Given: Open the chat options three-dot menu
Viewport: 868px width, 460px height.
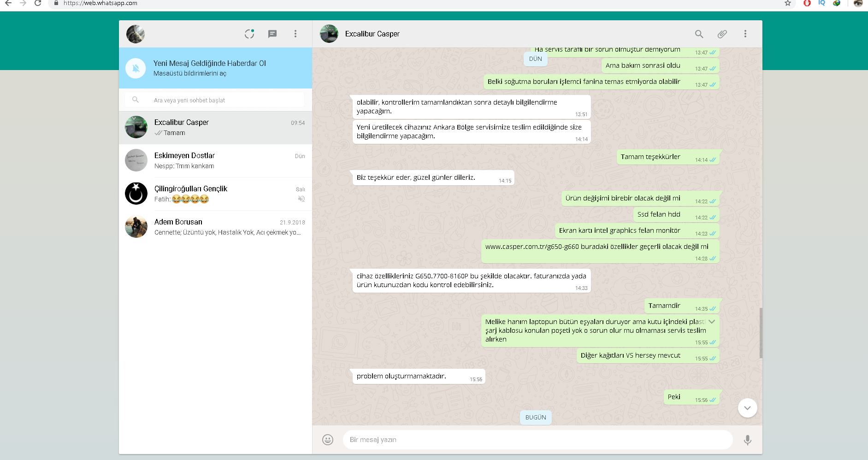Looking at the screenshot, I should (745, 34).
